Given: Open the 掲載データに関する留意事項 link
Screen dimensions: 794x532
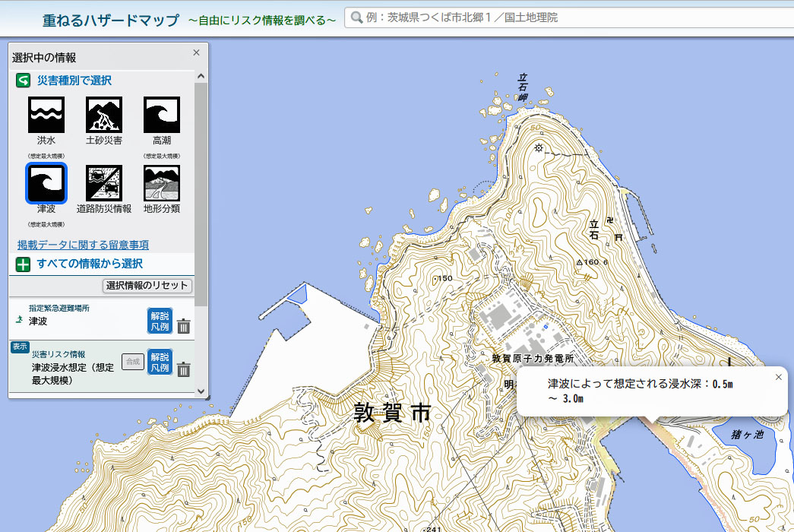Looking at the screenshot, I should [83, 245].
